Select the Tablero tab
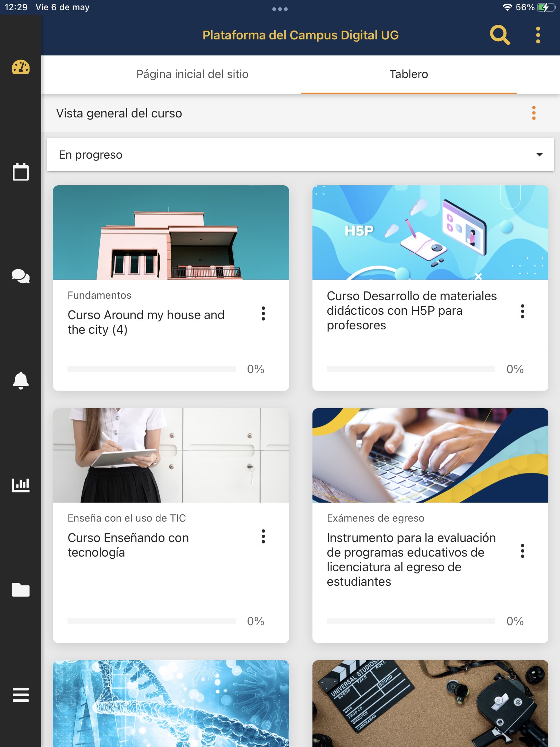 click(409, 74)
